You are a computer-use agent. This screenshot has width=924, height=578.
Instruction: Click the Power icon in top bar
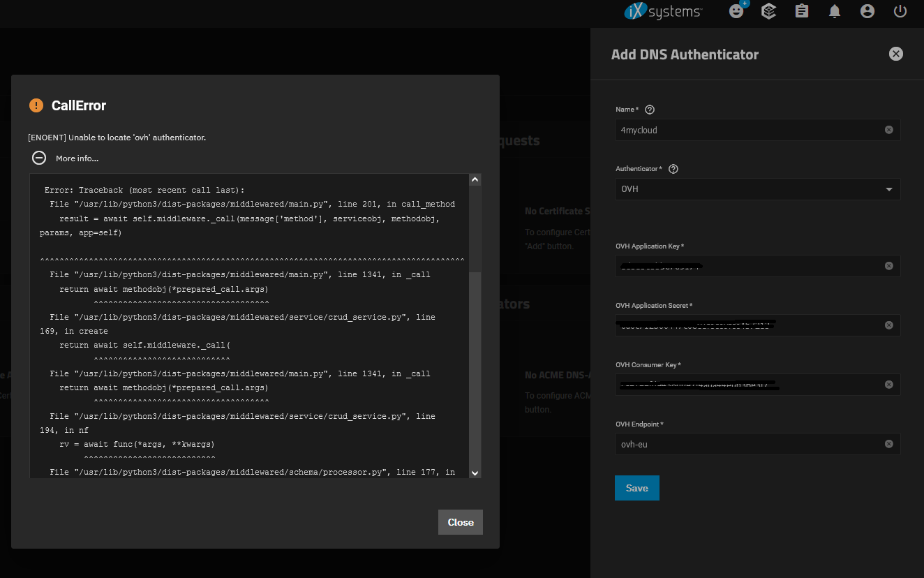[900, 11]
